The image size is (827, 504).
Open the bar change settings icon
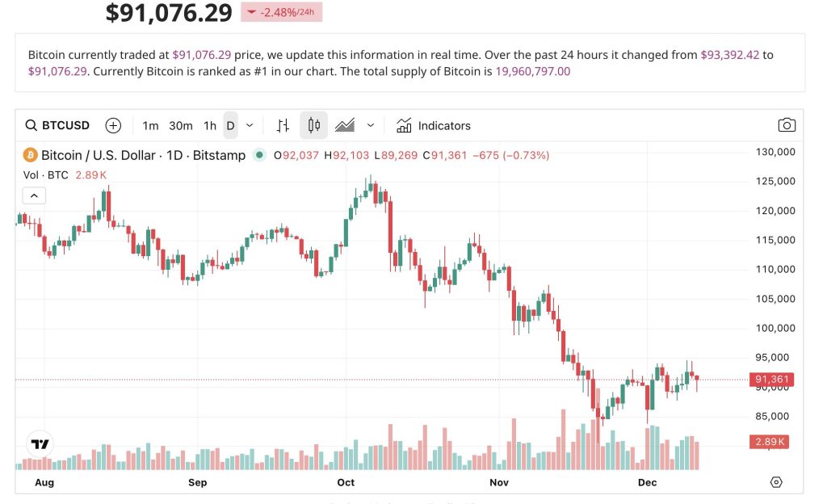pos(282,125)
